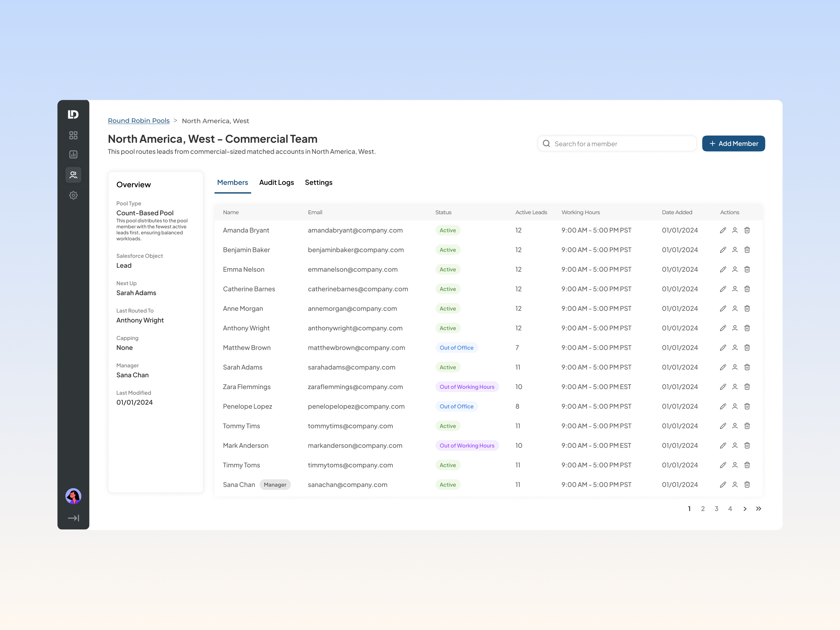Click the Active Leads column header
The height and width of the screenshot is (630, 840).
click(531, 212)
